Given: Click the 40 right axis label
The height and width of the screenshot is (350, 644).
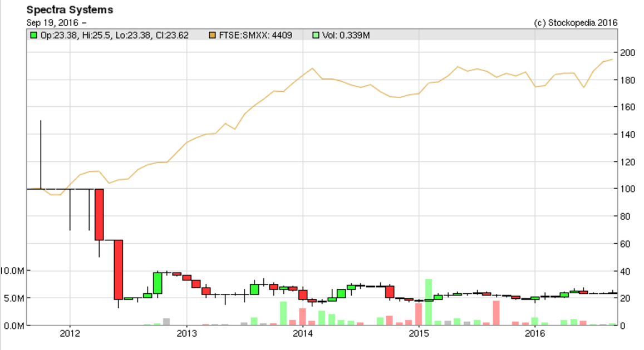Looking at the screenshot, I should [x=625, y=271].
